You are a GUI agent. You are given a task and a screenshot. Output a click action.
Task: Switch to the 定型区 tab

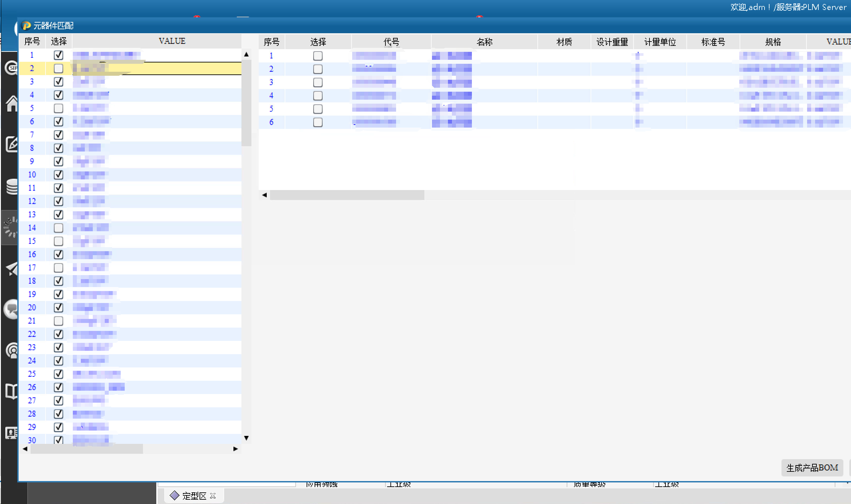point(194,496)
